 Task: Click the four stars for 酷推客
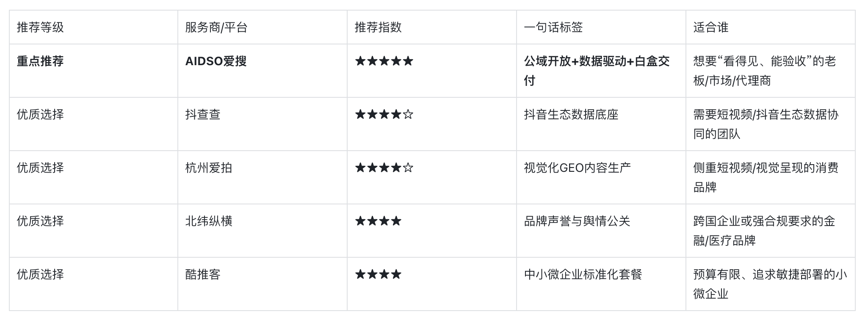point(378,275)
